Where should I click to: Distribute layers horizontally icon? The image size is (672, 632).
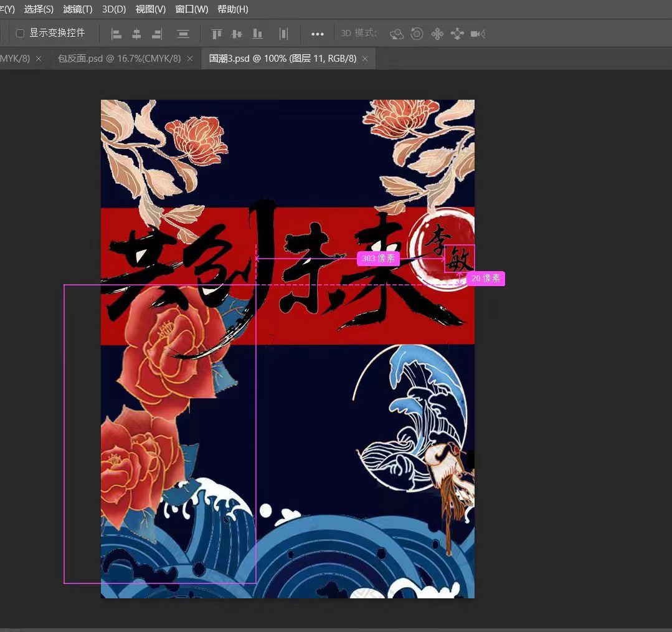(283, 34)
